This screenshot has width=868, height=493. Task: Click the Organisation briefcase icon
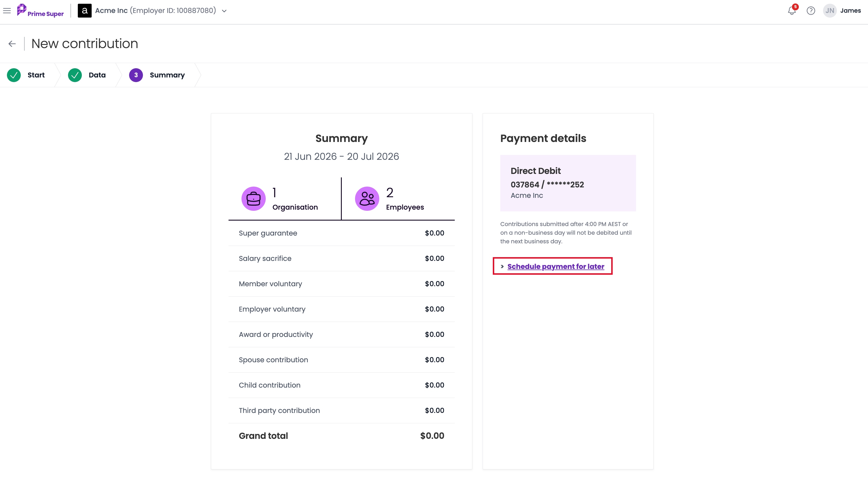[253, 198]
